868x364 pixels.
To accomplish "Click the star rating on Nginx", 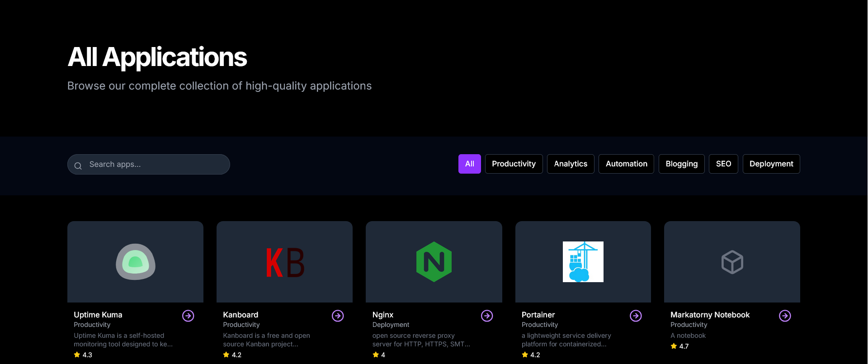I will [379, 355].
